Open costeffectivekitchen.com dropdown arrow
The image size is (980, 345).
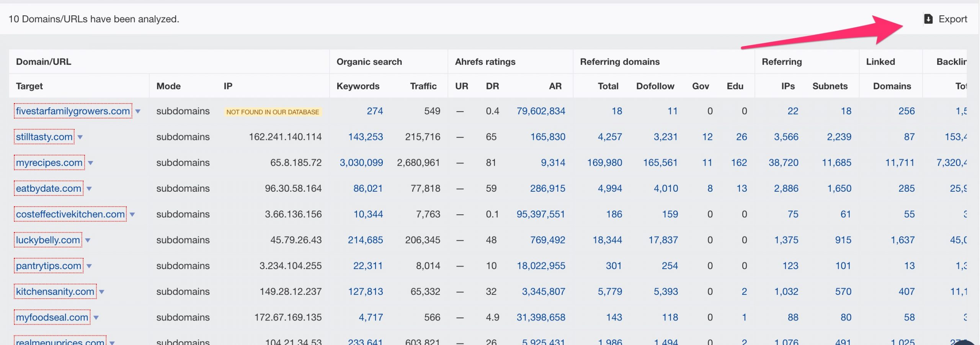pyautogui.click(x=132, y=214)
